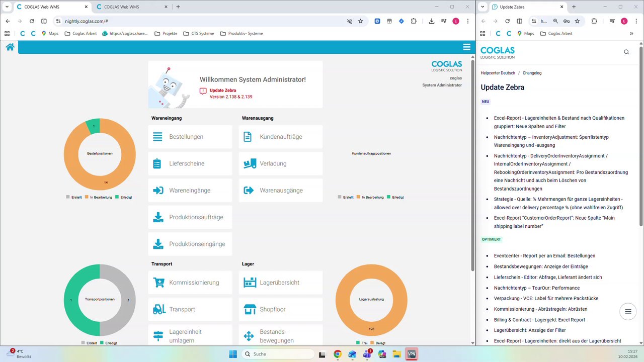Open the Produktionsaufträge tile

(190, 217)
